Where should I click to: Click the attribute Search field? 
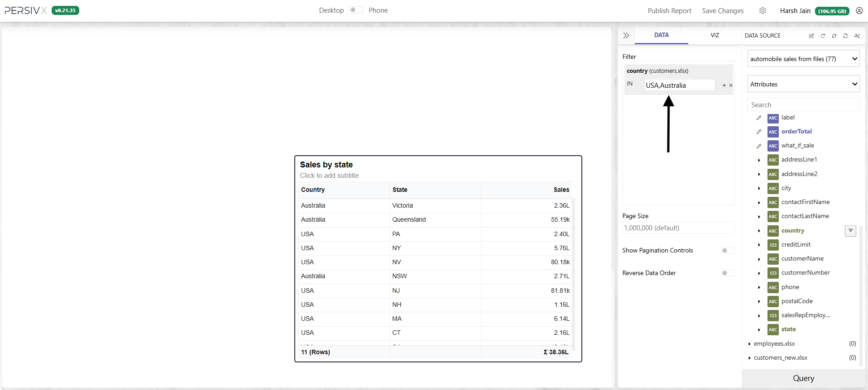click(x=803, y=105)
